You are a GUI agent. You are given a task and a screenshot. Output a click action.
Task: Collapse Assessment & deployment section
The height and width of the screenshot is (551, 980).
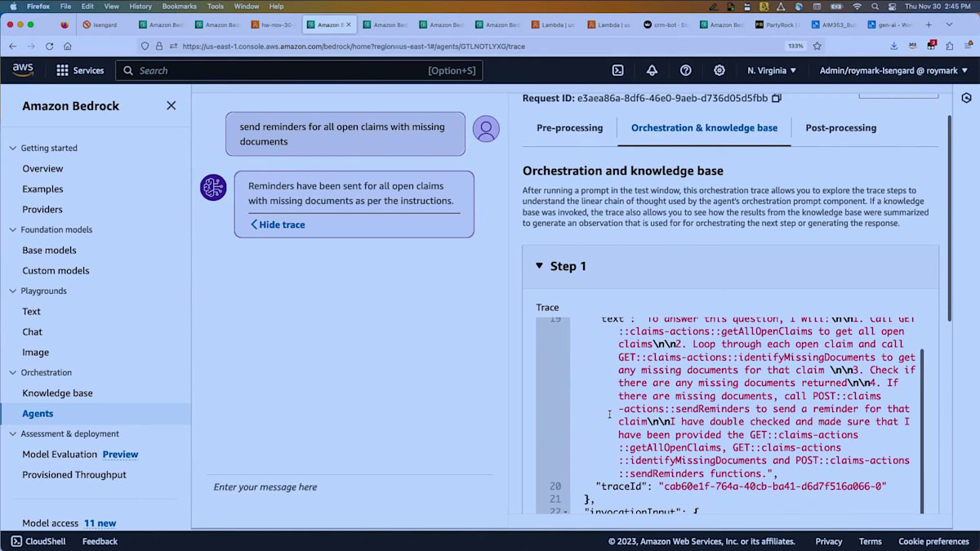tap(12, 433)
